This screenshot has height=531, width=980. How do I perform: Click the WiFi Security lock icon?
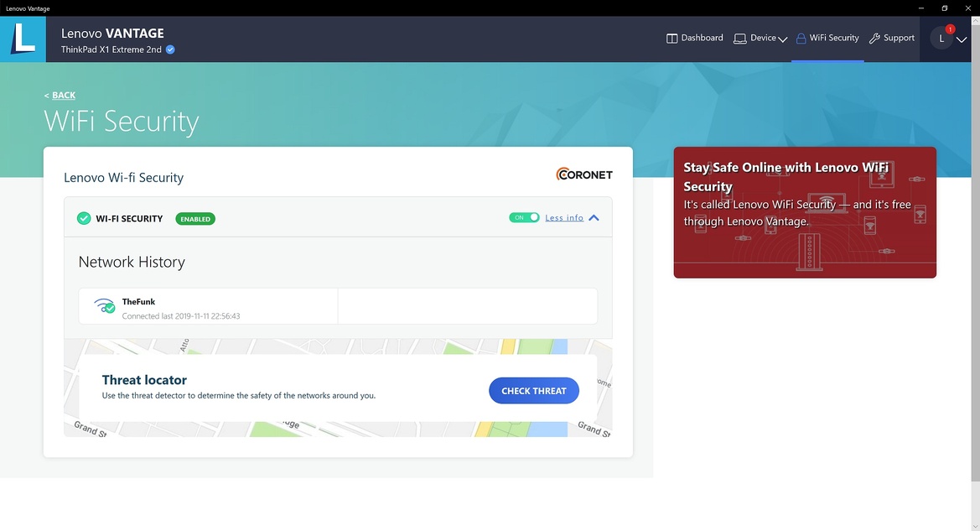point(801,38)
